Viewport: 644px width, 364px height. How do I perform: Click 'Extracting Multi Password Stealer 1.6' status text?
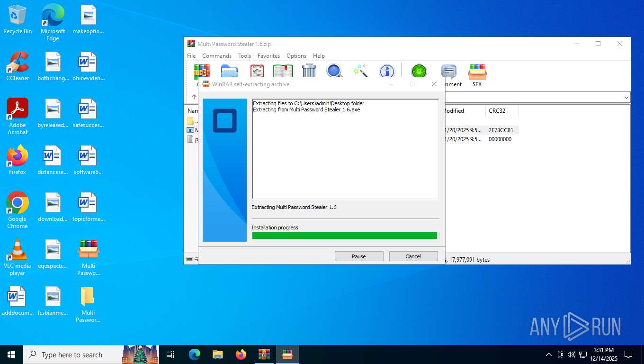[x=294, y=207]
